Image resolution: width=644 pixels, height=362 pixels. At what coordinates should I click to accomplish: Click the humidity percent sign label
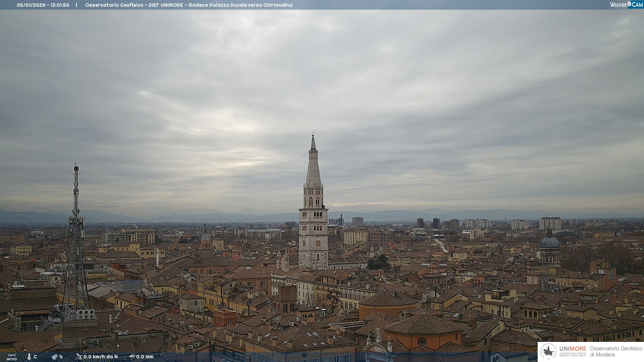[61, 357]
